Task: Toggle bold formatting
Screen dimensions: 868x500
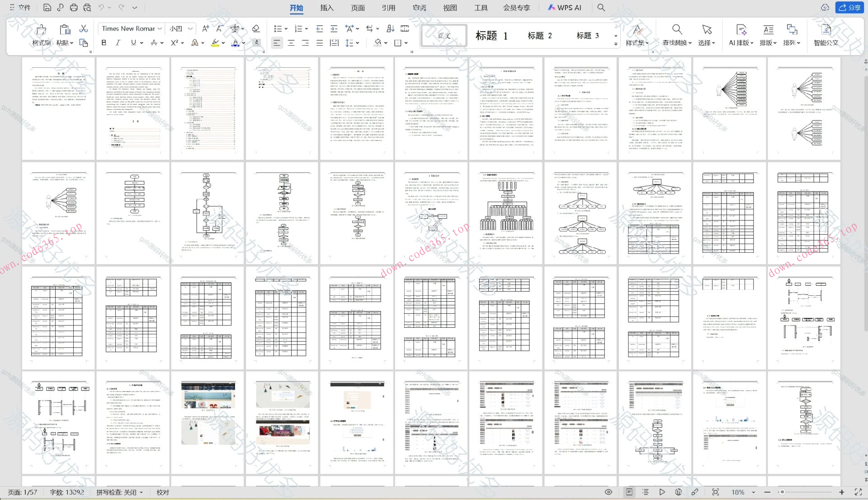Action: pos(104,42)
